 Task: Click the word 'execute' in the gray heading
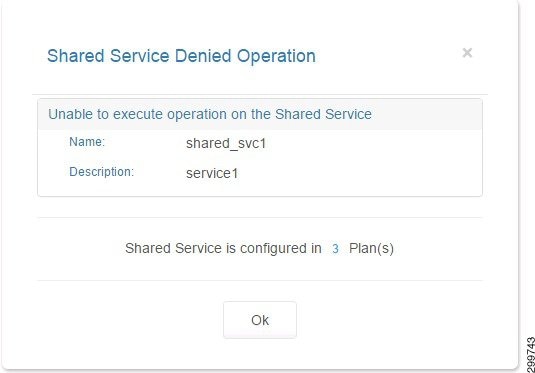pos(138,114)
